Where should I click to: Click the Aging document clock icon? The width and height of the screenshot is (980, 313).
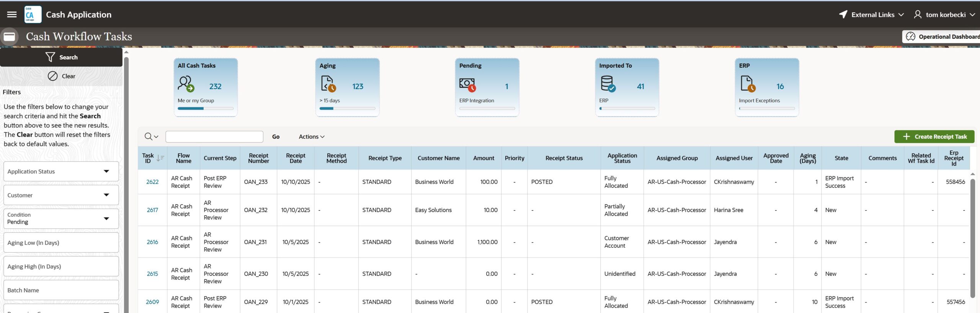coord(328,84)
